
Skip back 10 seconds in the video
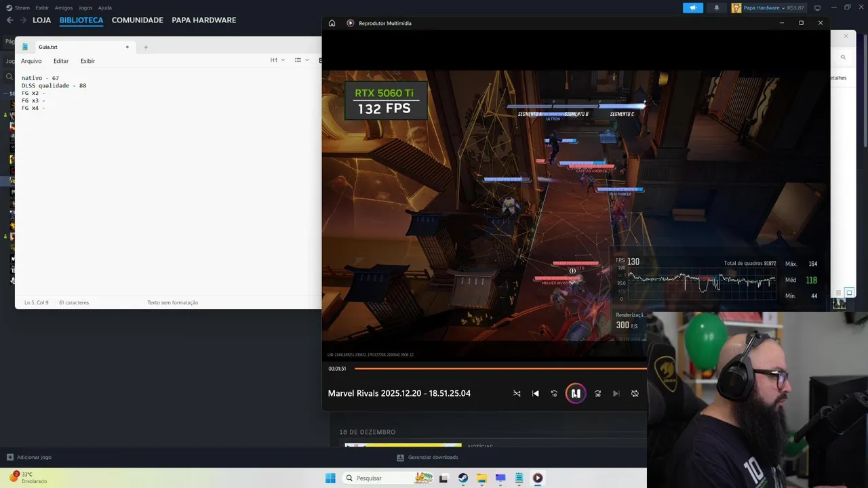point(554,393)
